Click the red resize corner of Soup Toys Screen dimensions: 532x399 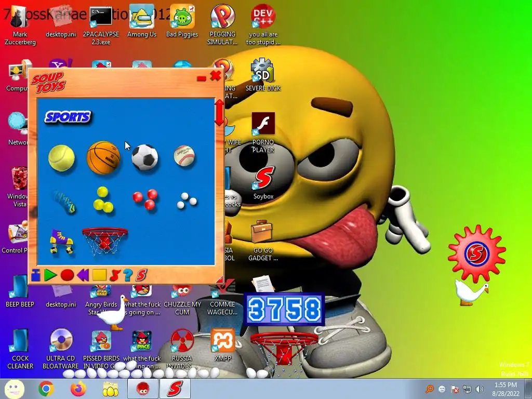pos(220,280)
